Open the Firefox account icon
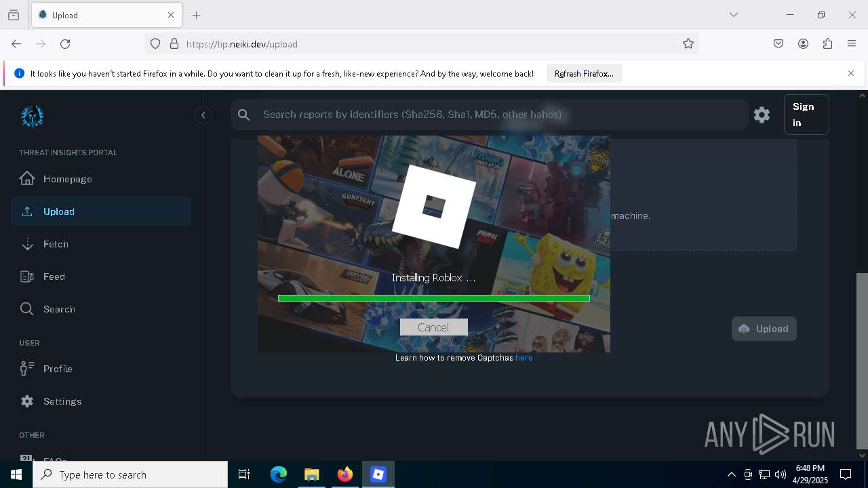The height and width of the screenshot is (488, 868). coord(803,43)
